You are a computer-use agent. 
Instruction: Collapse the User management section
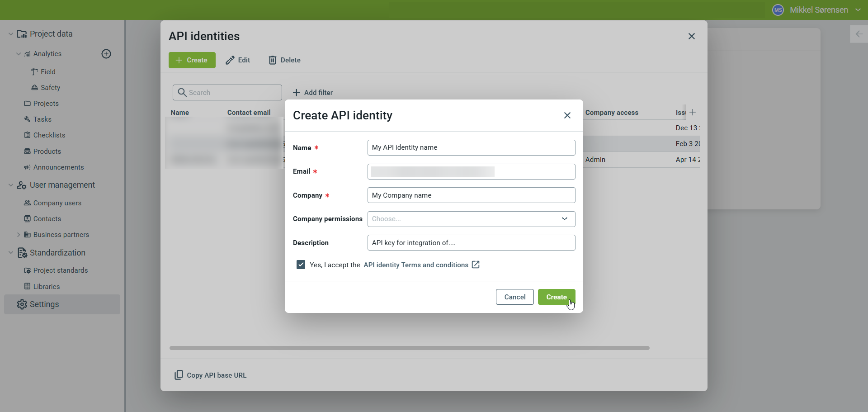click(11, 185)
